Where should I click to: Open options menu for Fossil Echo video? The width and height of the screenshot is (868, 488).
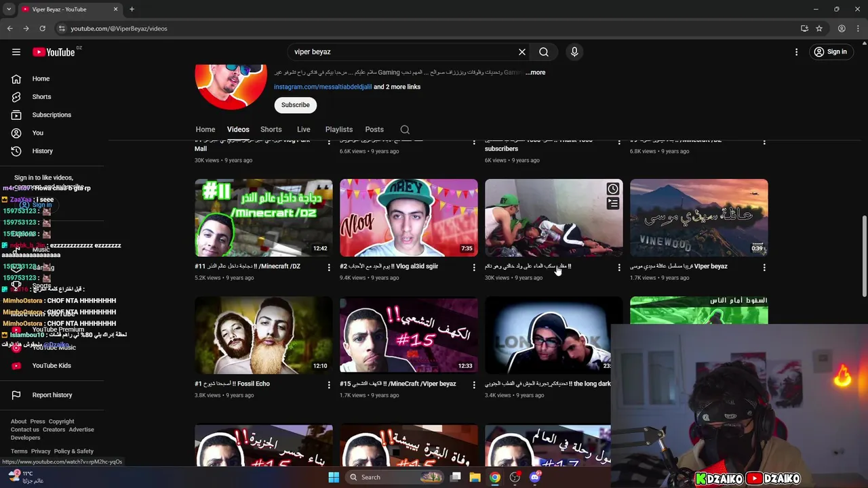(x=329, y=385)
